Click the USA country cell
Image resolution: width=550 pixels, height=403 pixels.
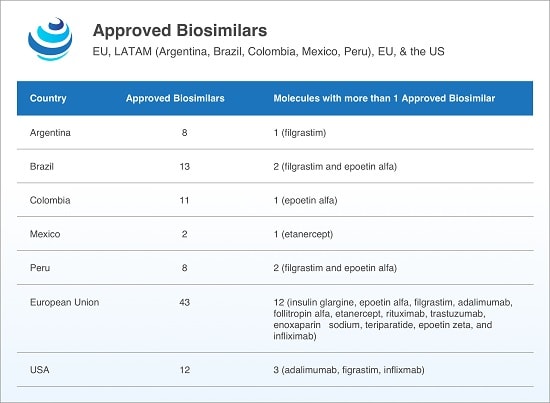[40, 370]
